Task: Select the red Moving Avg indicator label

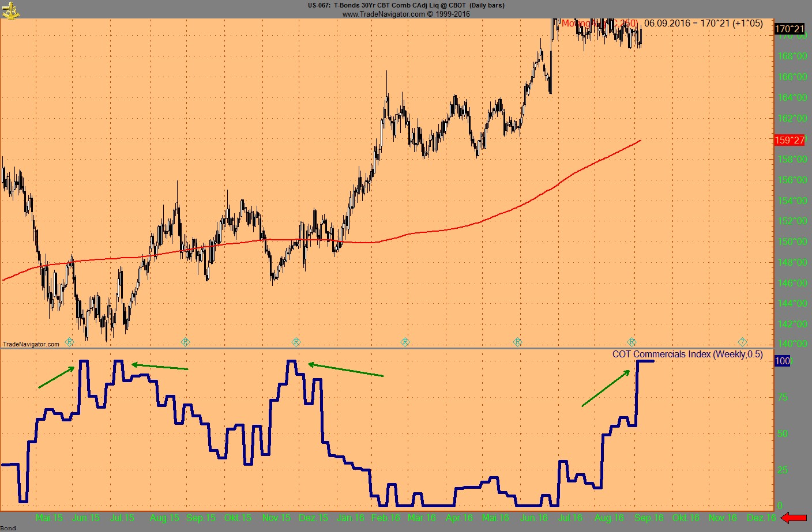Action: tap(600, 24)
